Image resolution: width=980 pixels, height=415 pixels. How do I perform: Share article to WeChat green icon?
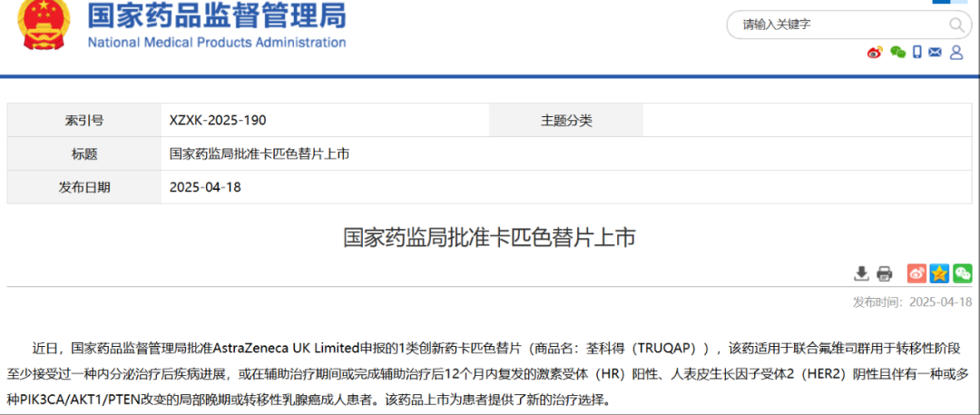(x=963, y=273)
